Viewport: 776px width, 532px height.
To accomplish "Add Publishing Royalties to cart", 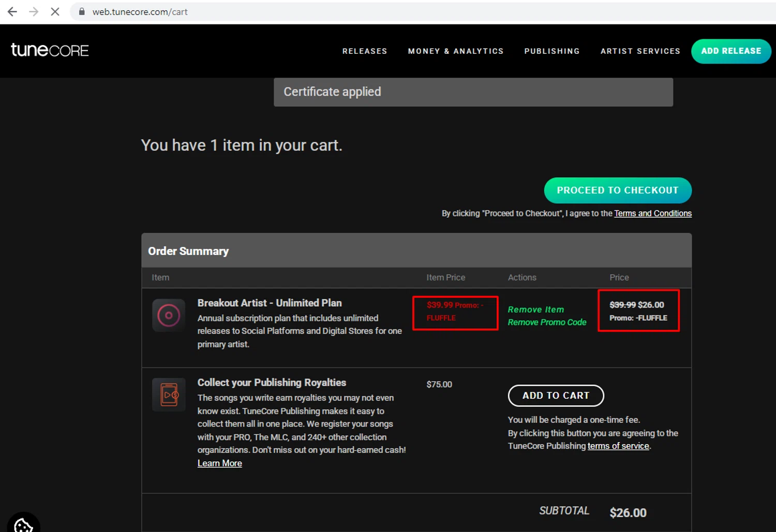I will 556,396.
